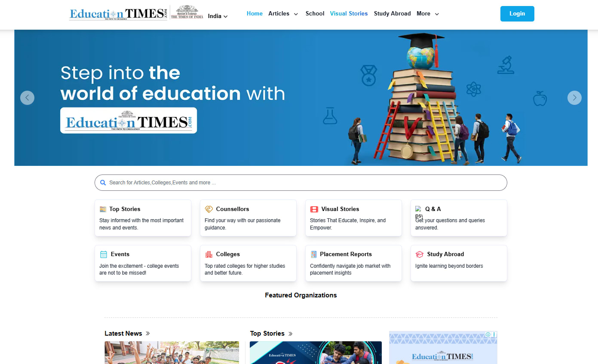Click the calendar icon beside Events

(x=103, y=254)
